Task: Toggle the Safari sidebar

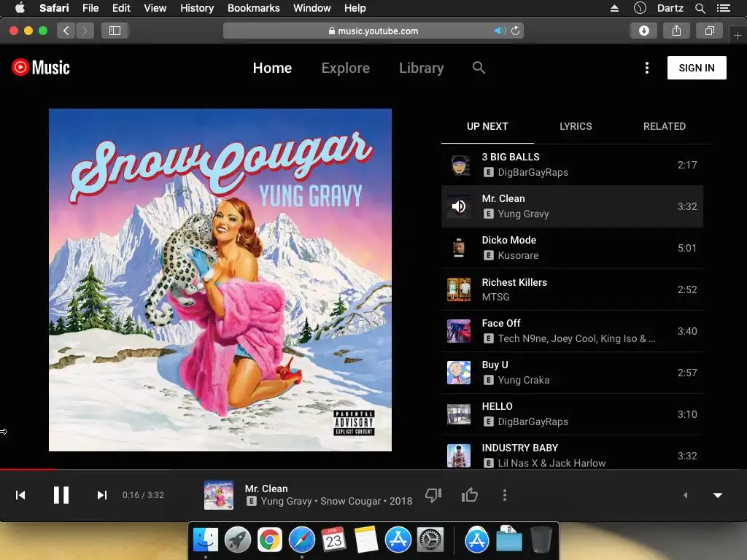Action: click(115, 31)
